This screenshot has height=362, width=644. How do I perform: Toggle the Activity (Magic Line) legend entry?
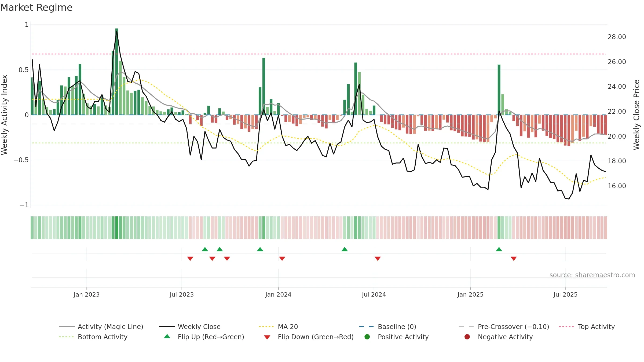101,327
